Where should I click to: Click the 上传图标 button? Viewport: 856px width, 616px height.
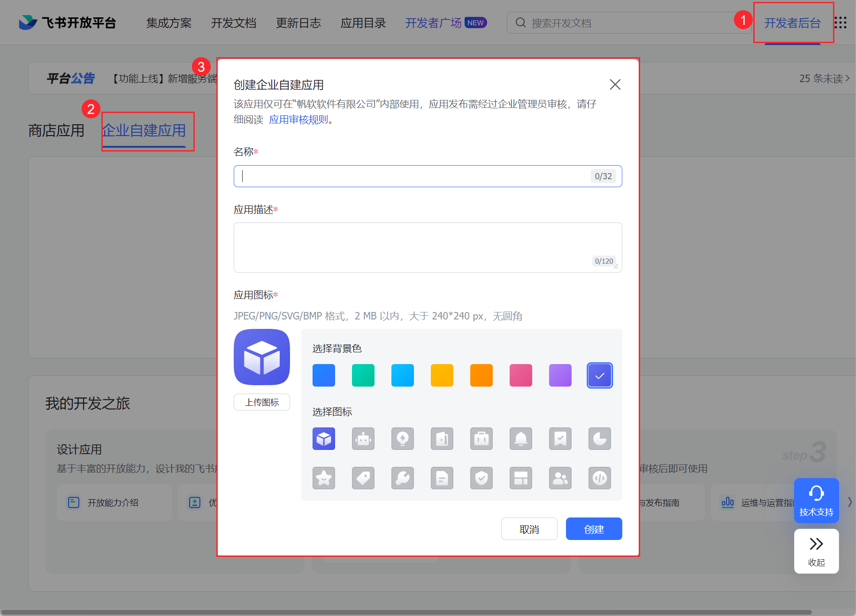[262, 402]
